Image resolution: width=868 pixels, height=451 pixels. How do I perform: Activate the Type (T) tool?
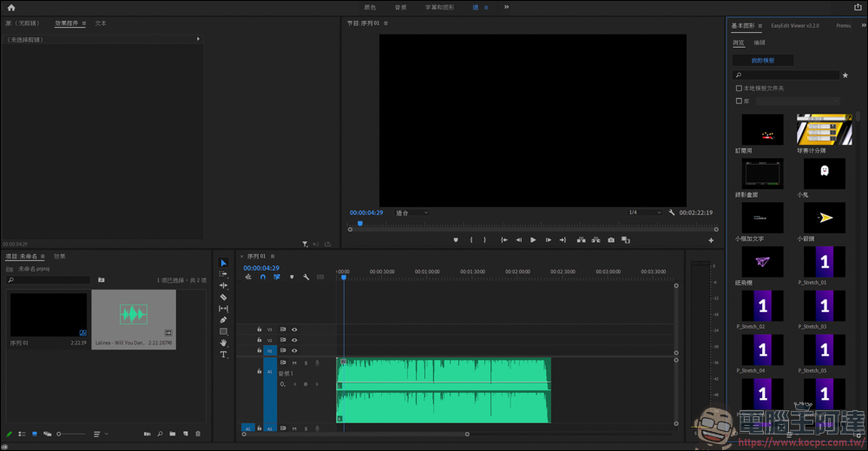[x=223, y=354]
